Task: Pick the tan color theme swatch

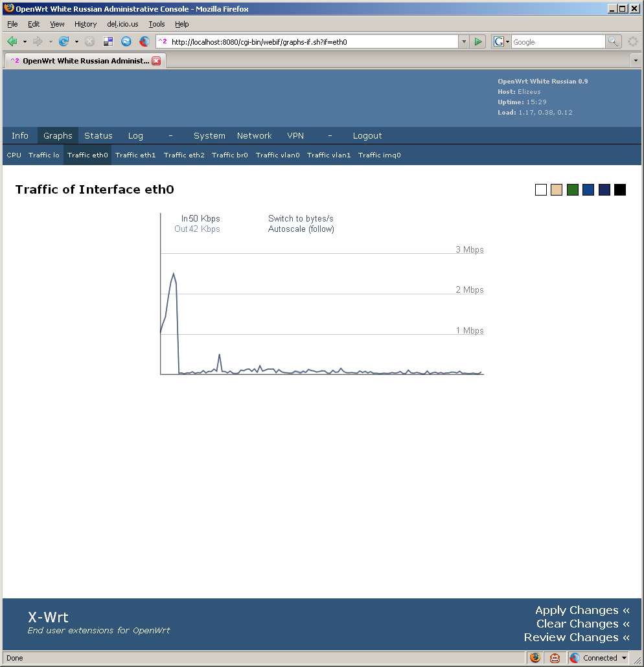Action: 557,190
